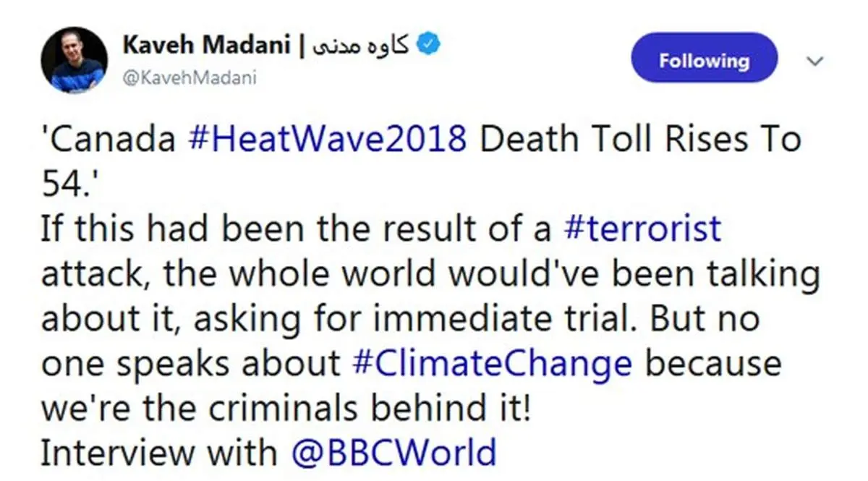Viewport: 868px width, 481px height.
Task: Click the "54." text line
Action: pyautogui.click(x=70, y=184)
